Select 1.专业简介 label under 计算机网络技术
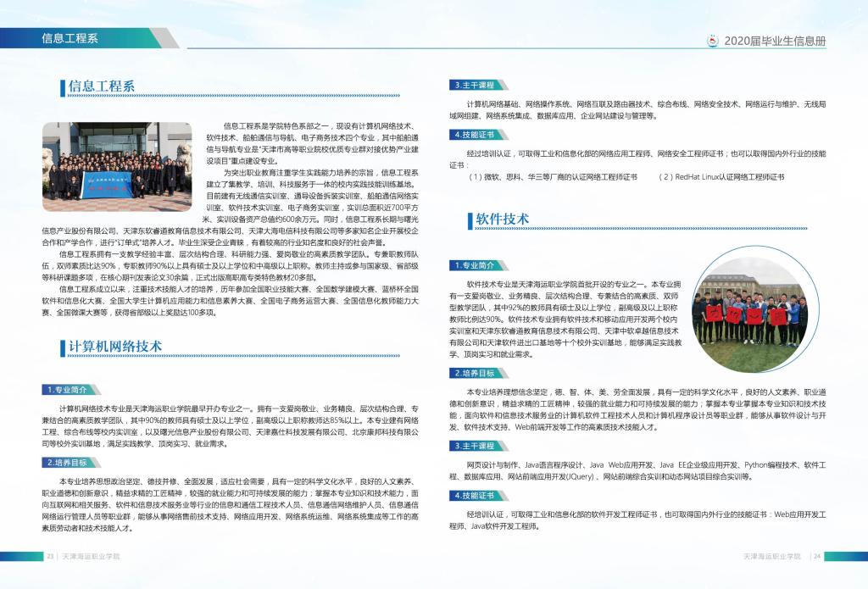Viewport: 868px width, 589px height. point(67,389)
